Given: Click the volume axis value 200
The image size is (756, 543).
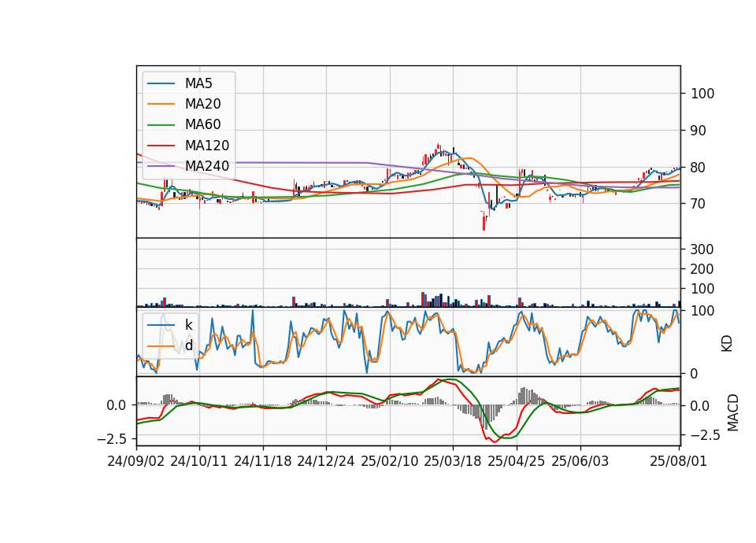Looking at the screenshot, I should [x=702, y=269].
